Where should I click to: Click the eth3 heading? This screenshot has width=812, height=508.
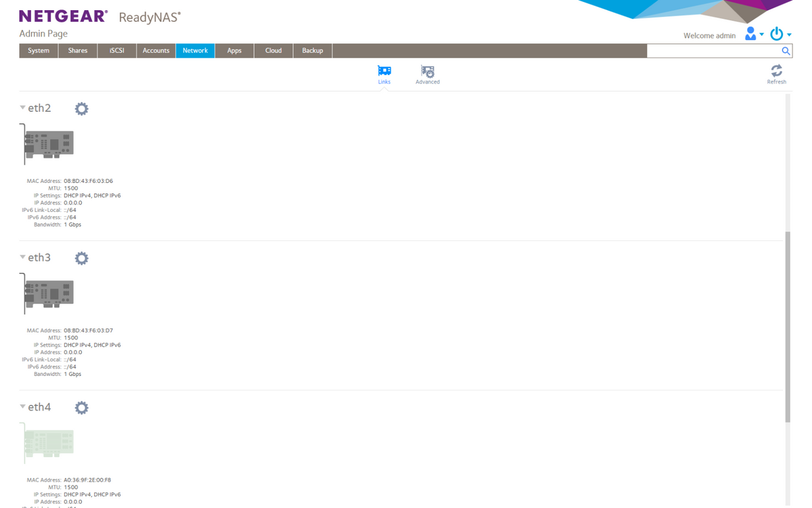[x=39, y=258]
